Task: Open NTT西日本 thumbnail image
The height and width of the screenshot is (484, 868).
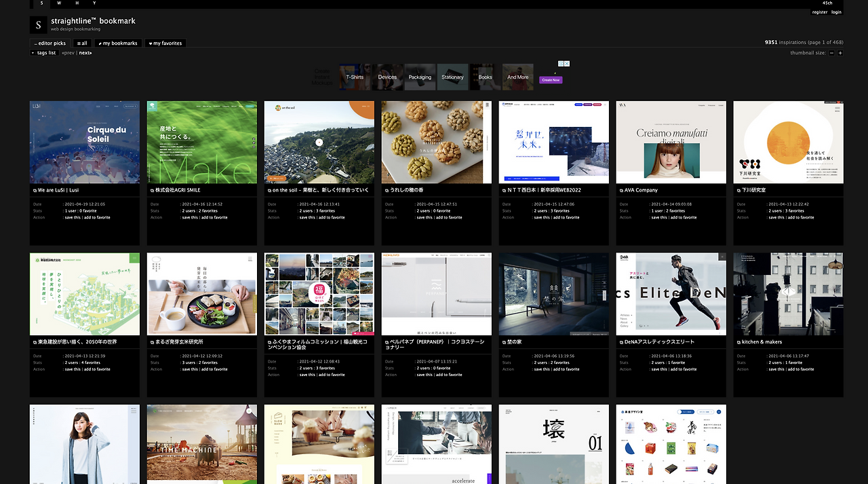Action: point(554,142)
